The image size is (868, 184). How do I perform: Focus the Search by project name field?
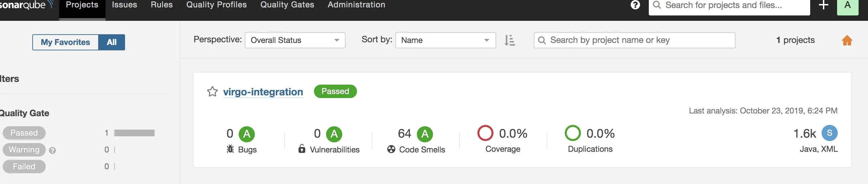[634, 40]
